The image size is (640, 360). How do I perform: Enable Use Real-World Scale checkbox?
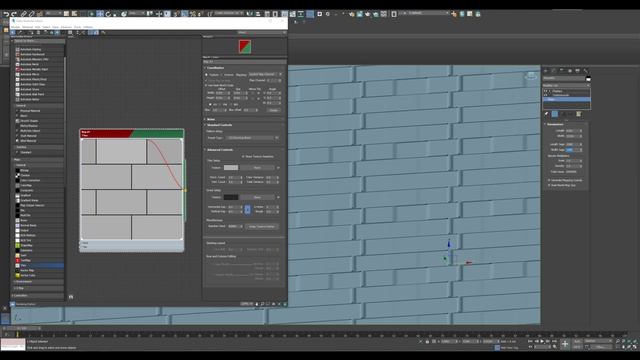tap(206, 85)
